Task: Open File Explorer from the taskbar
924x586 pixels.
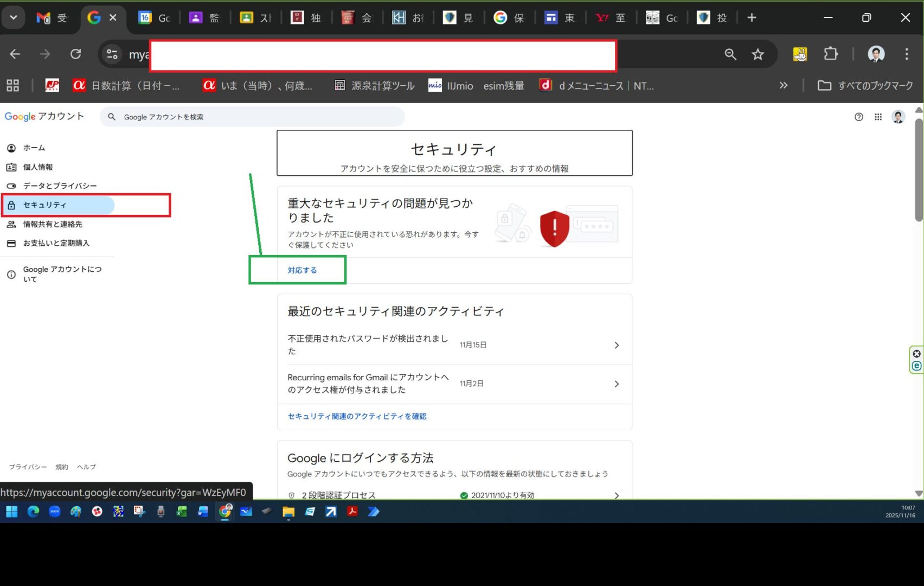Action: [x=288, y=512]
